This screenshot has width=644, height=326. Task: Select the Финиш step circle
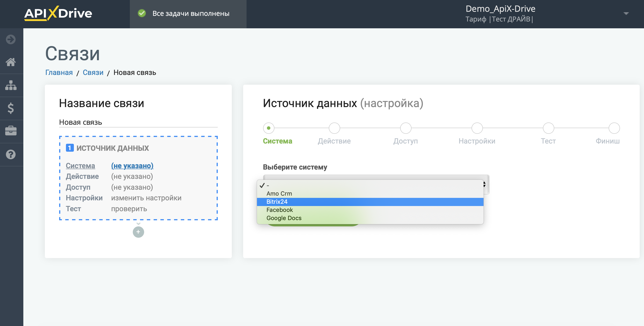614,128
